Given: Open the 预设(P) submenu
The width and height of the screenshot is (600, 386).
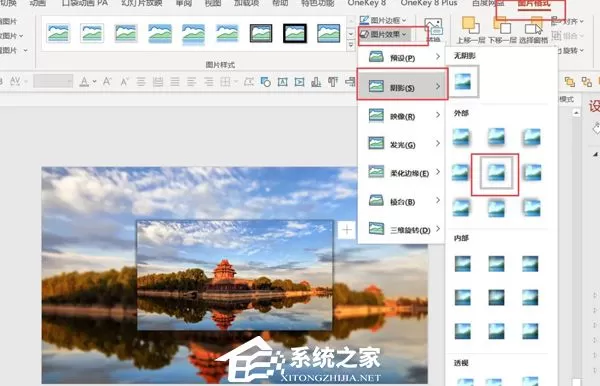Looking at the screenshot, I should [401, 58].
